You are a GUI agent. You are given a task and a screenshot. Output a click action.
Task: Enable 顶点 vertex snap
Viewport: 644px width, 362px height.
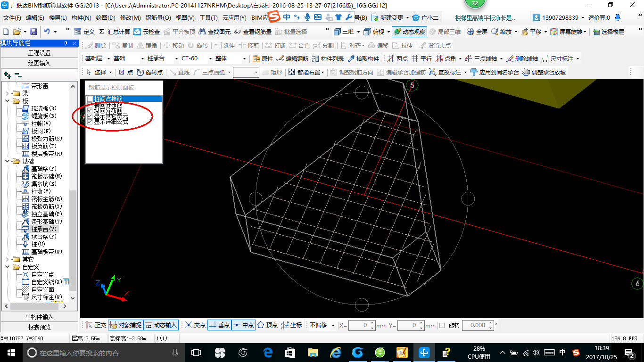click(x=267, y=325)
